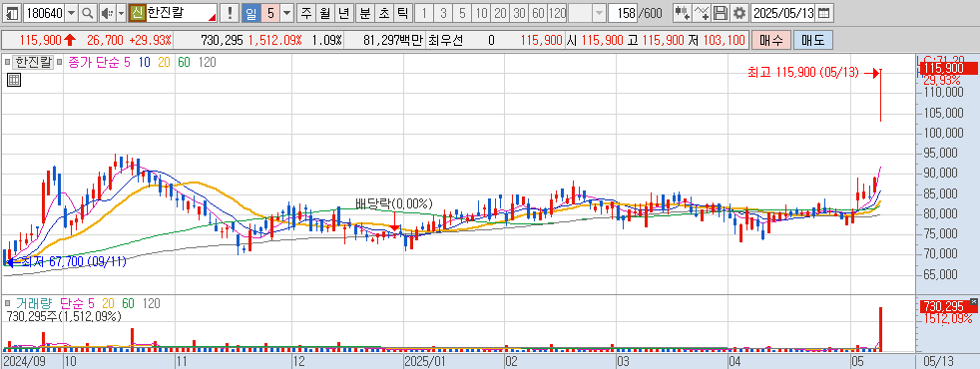This screenshot has width=980, height=369.
Task: Open the stock search magnifier
Action: pos(88,13)
